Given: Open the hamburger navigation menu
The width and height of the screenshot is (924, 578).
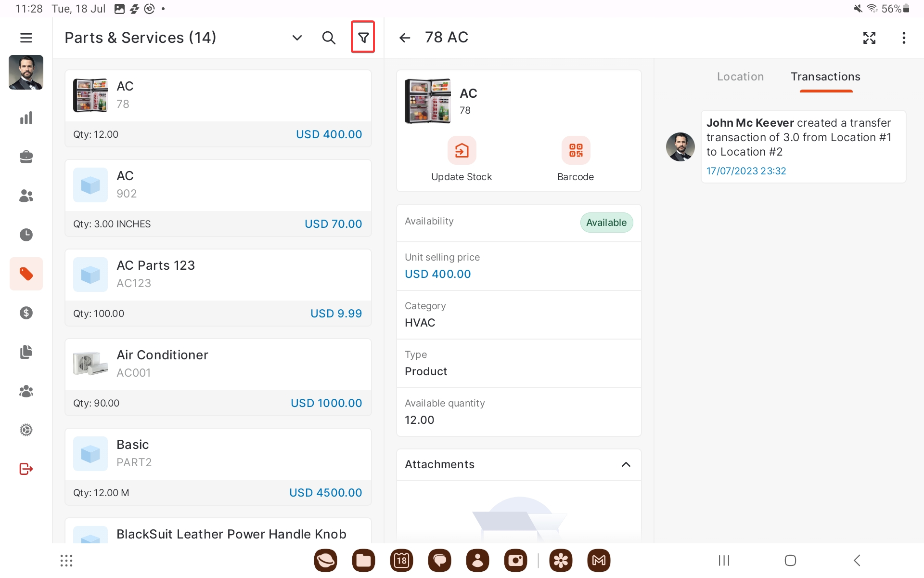Looking at the screenshot, I should pos(26,38).
